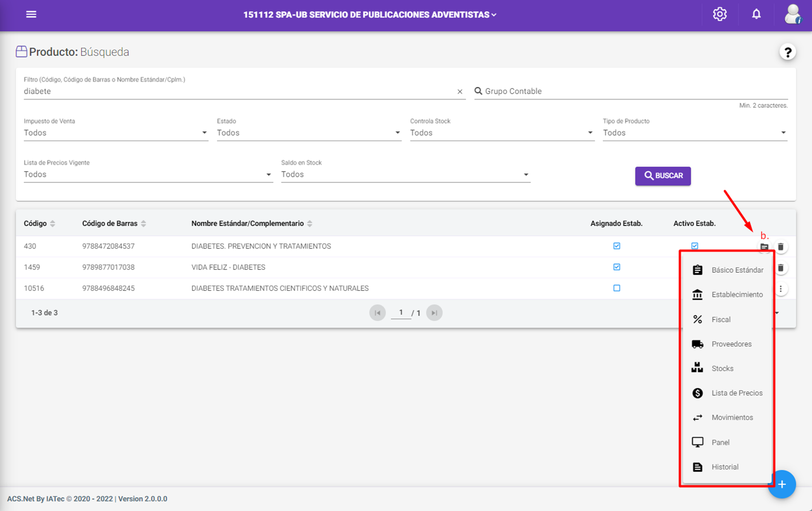Expand the Controla Stock dropdown
Screen dimensions: 812x511
502,133
